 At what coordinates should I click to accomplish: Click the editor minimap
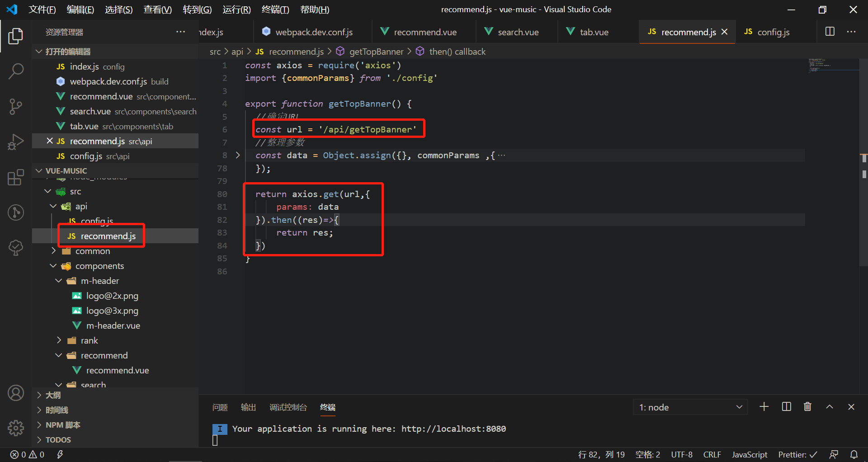point(833,66)
